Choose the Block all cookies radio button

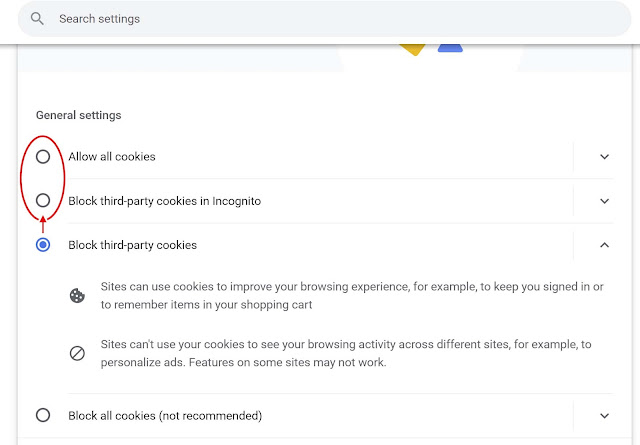pyautogui.click(x=43, y=415)
